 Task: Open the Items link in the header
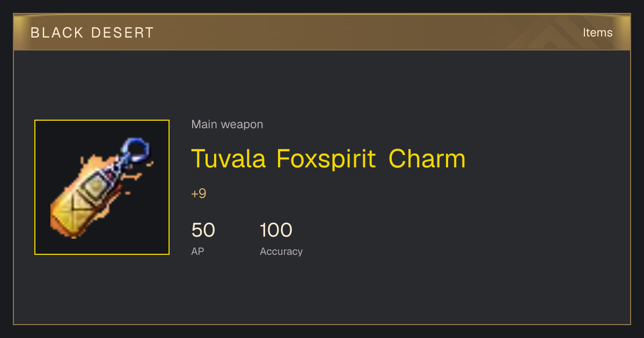point(597,32)
